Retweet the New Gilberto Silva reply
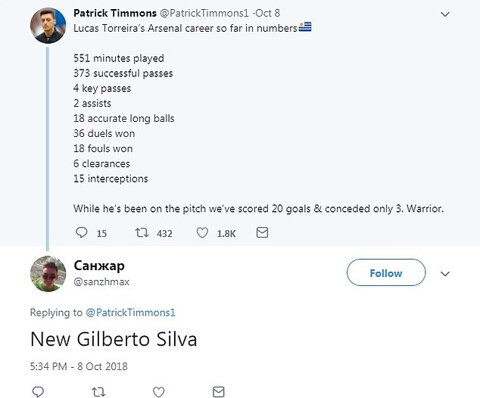This screenshot has width=480, height=398. point(98,392)
